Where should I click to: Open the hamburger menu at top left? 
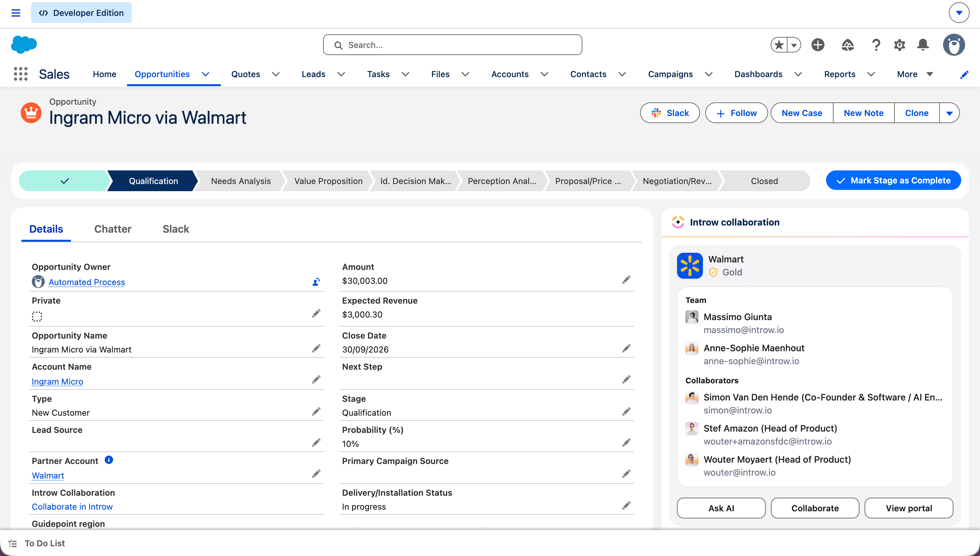pos(16,13)
